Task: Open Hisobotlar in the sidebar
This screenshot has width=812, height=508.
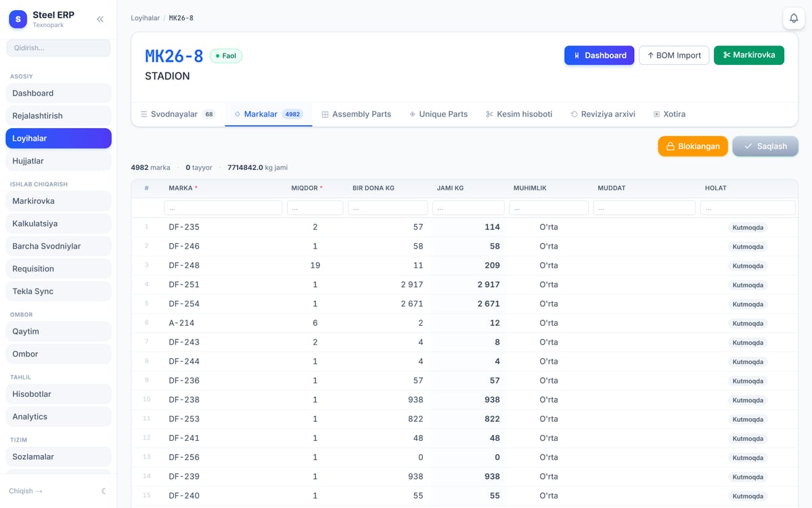Action: [x=58, y=394]
